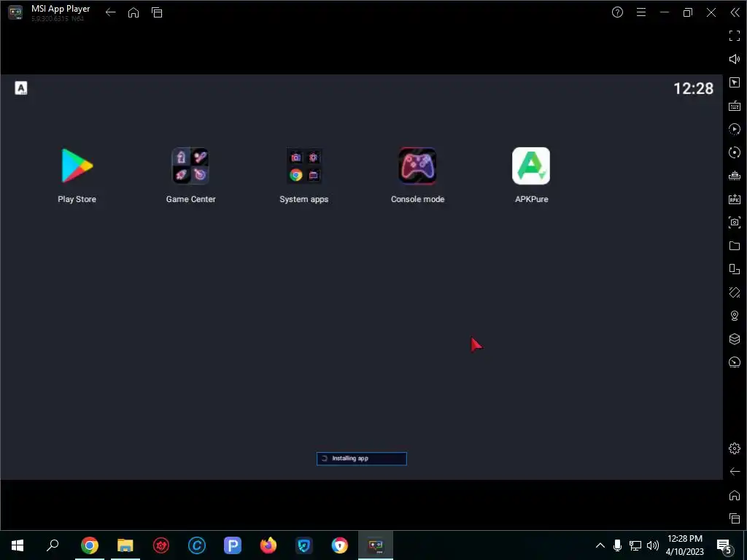
Task: Open game controls keyboard icon
Action: click(735, 106)
